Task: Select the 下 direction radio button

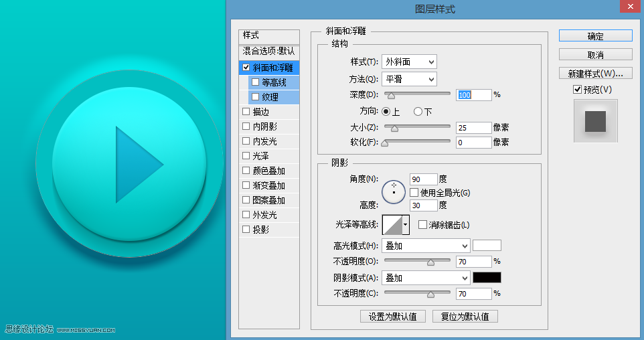Action: click(418, 111)
